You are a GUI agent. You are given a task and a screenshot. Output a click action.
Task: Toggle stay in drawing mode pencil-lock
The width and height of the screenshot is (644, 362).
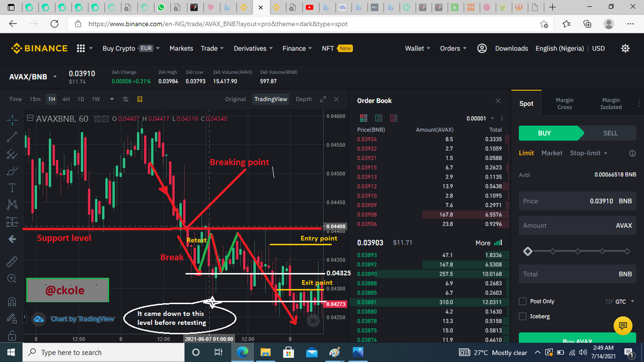coord(12,318)
